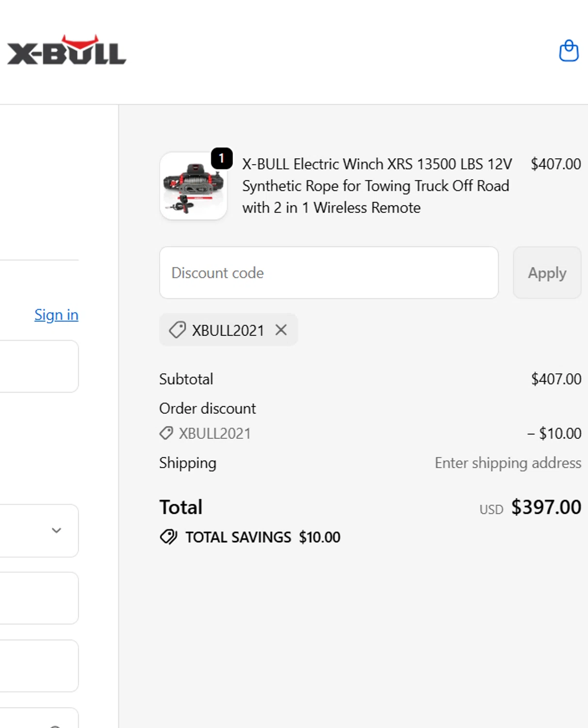Open the Sign in link
This screenshot has width=588, height=728.
[x=56, y=315]
